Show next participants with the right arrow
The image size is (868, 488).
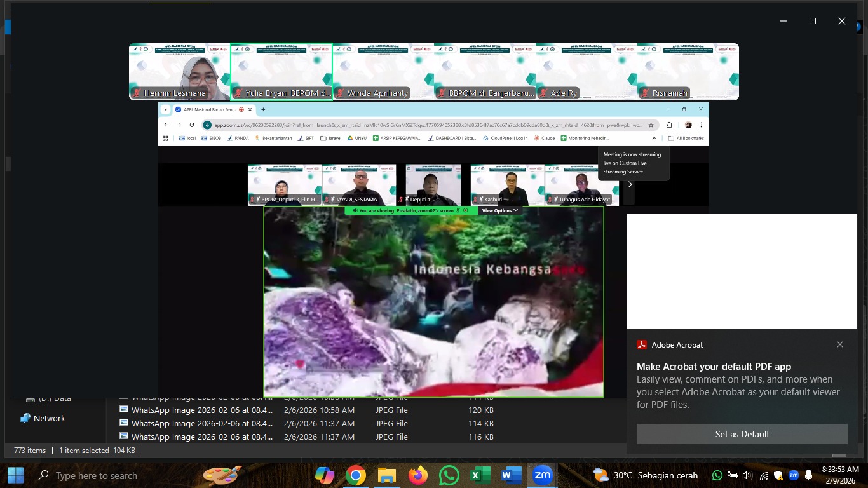630,184
